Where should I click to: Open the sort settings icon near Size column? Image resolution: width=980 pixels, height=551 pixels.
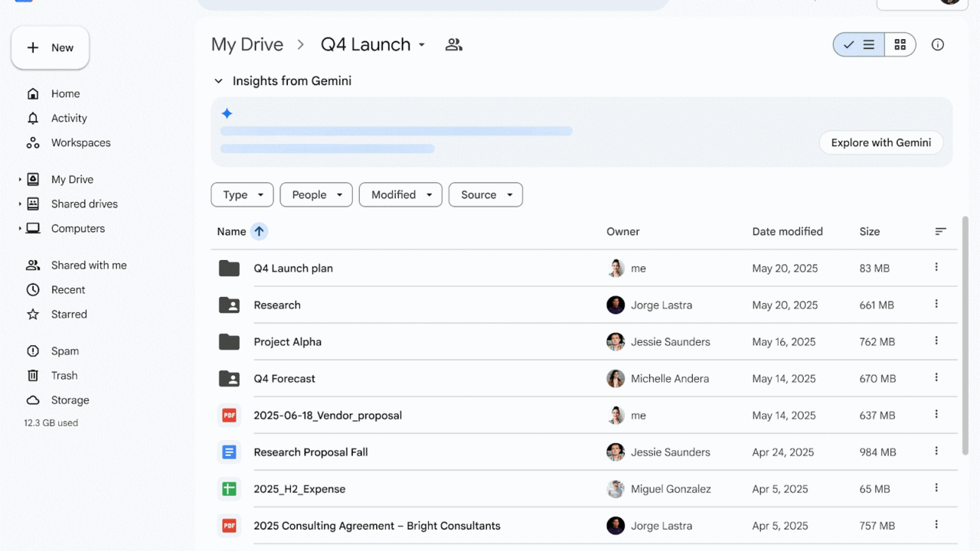(x=940, y=231)
